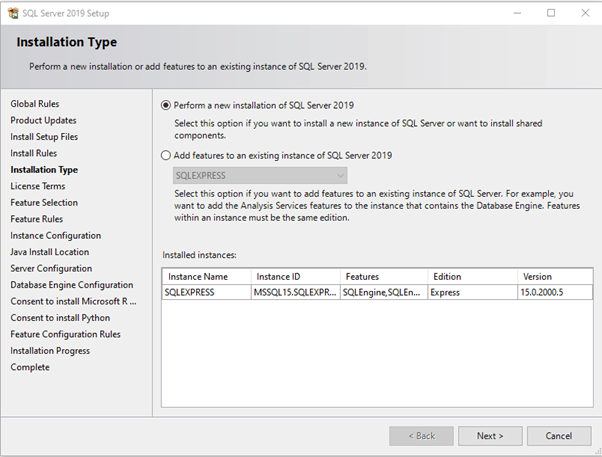Viewport: 602px width, 457px height.
Task: Select Install Rules step in sidebar
Action: click(x=34, y=153)
